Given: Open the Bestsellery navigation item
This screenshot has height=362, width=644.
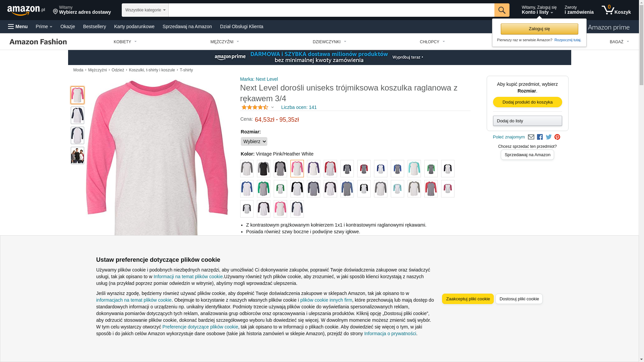Looking at the screenshot, I should pos(95,26).
